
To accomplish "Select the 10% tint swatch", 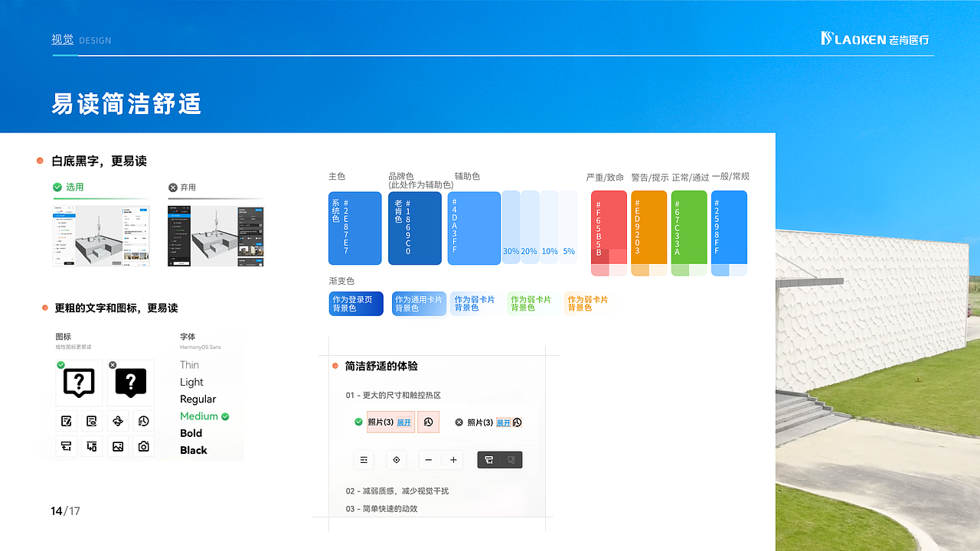I will (x=549, y=228).
